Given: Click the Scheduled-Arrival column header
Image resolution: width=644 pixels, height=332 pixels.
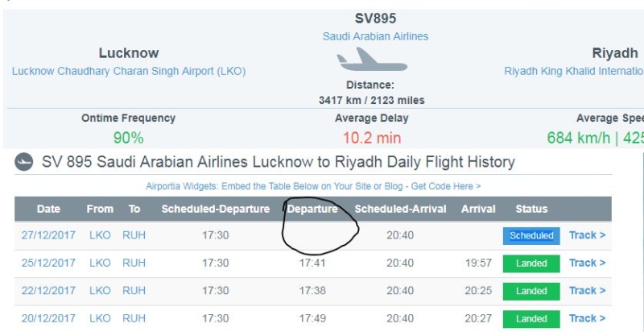Looking at the screenshot, I should pos(400,209).
